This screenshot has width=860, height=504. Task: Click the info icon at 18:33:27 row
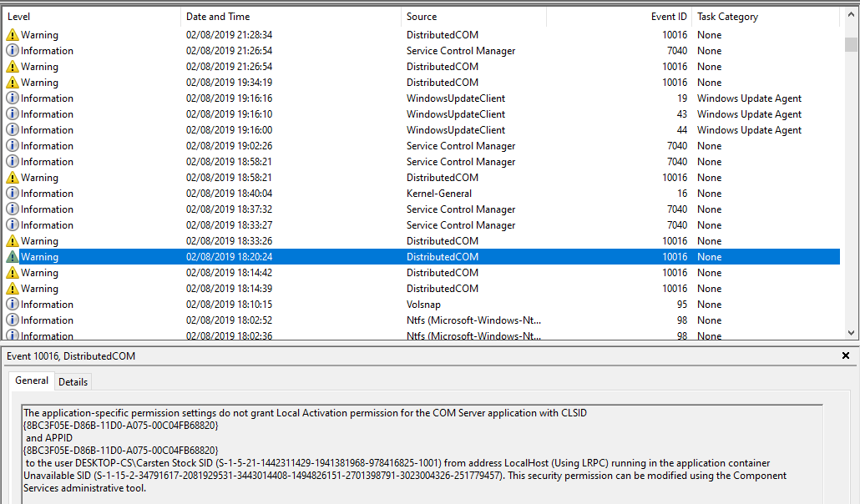coord(12,225)
